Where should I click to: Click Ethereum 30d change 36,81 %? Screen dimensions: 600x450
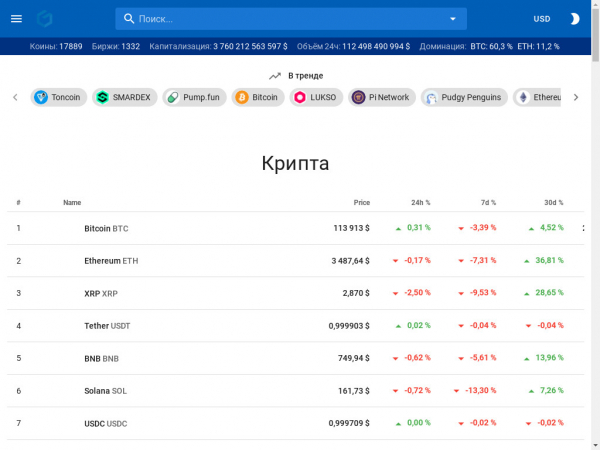549,260
